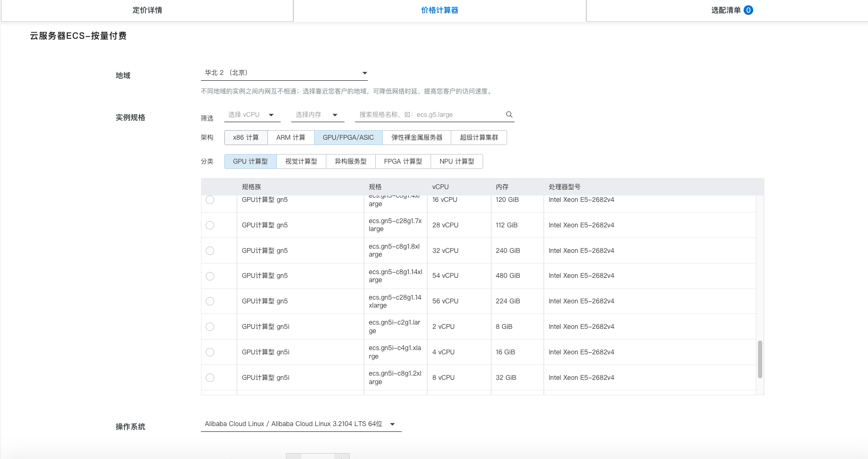Click the ecs.gn5-c28g1.14xlarge spec name
This screenshot has height=459, width=868.
tap(395, 301)
